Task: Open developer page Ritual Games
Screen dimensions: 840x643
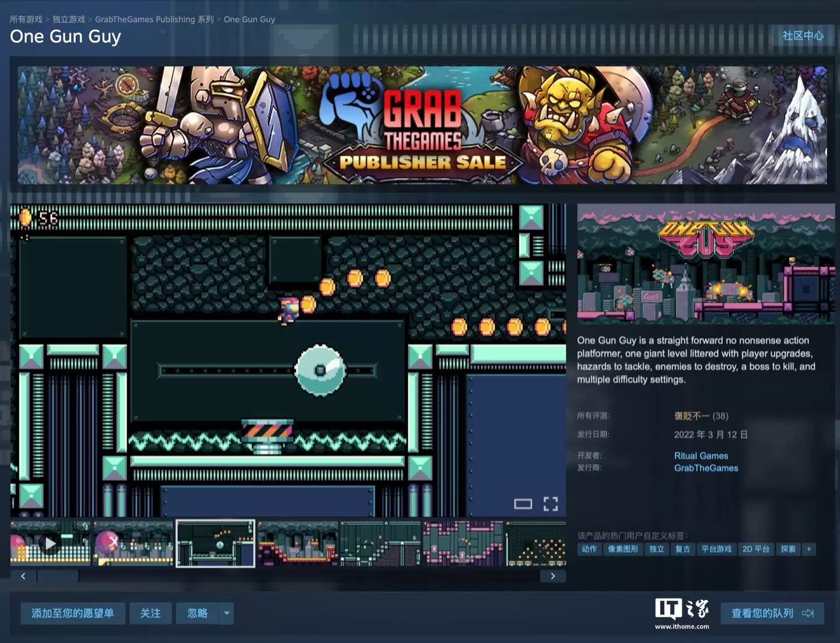Action: pos(701,456)
